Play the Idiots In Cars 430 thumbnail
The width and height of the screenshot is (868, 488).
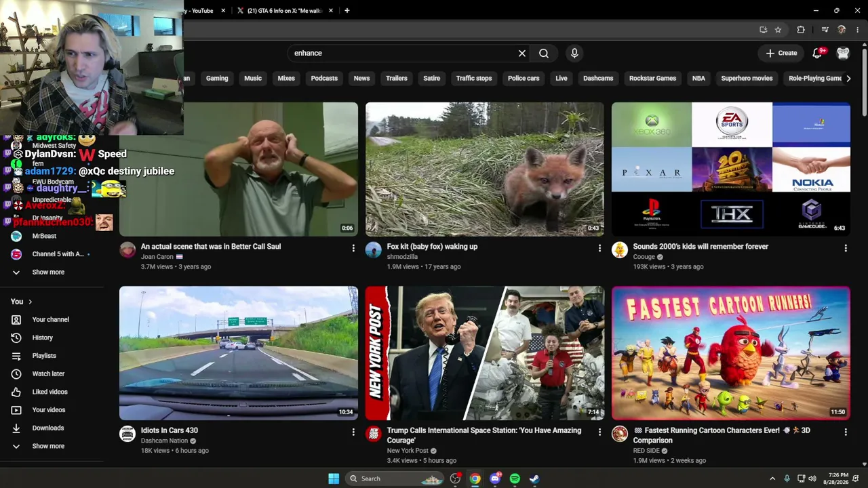click(239, 353)
